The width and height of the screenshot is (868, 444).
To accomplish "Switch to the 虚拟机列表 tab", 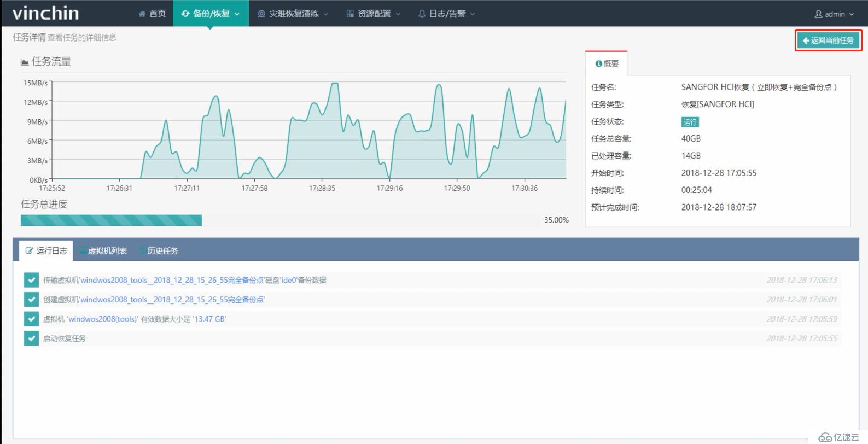I will pos(103,251).
